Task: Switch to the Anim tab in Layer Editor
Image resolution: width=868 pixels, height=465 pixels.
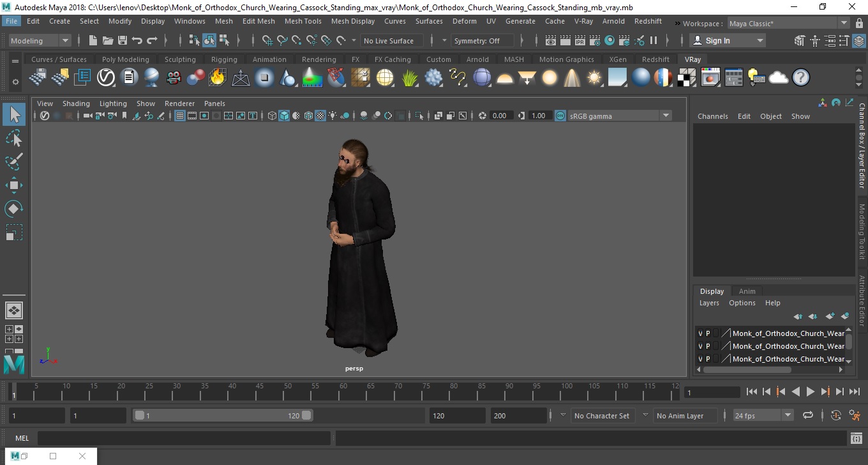Action: pyautogui.click(x=747, y=291)
